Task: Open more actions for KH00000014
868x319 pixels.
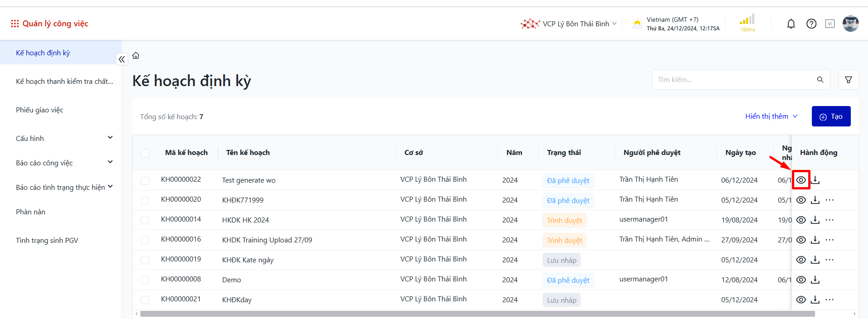Action: pos(830,220)
